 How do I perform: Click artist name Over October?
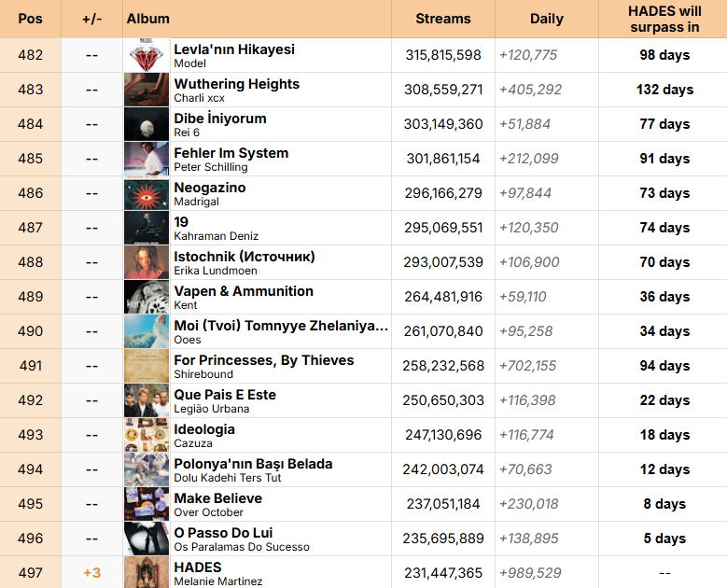(208, 513)
